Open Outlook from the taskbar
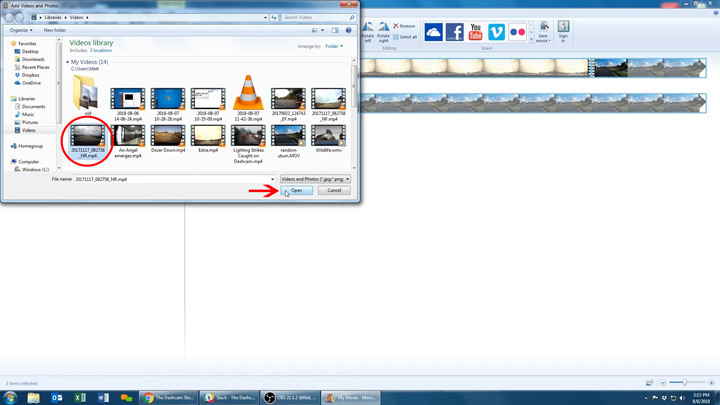The height and width of the screenshot is (405, 720). 57,397
